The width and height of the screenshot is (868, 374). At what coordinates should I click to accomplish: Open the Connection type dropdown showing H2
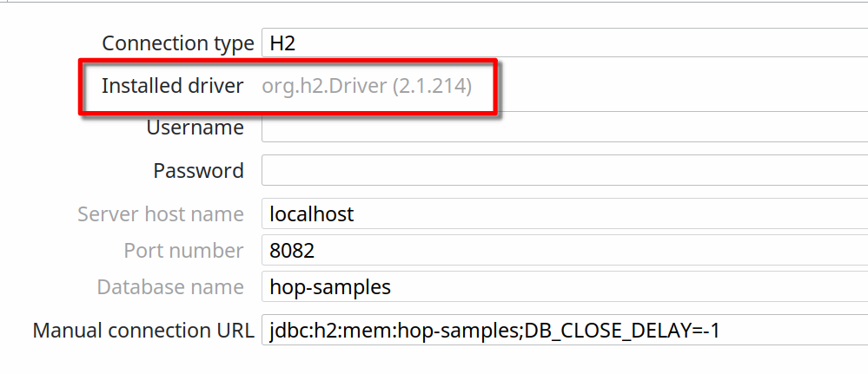(x=565, y=43)
